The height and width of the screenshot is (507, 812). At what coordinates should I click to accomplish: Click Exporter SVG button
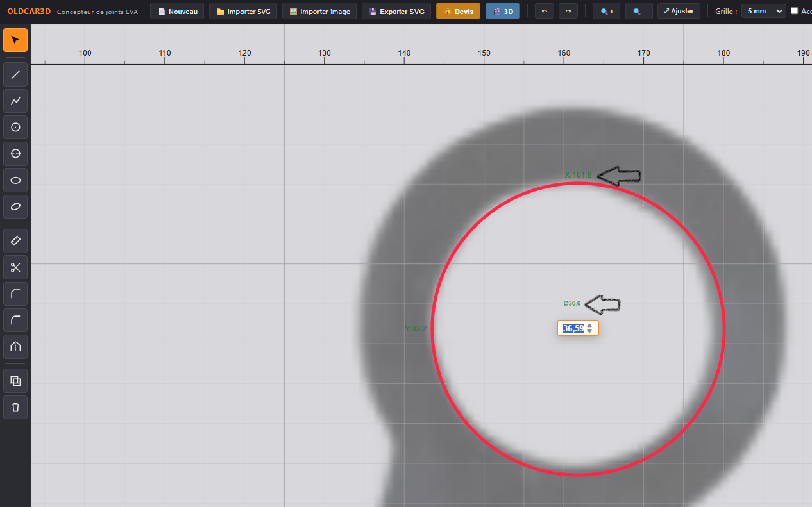point(396,11)
